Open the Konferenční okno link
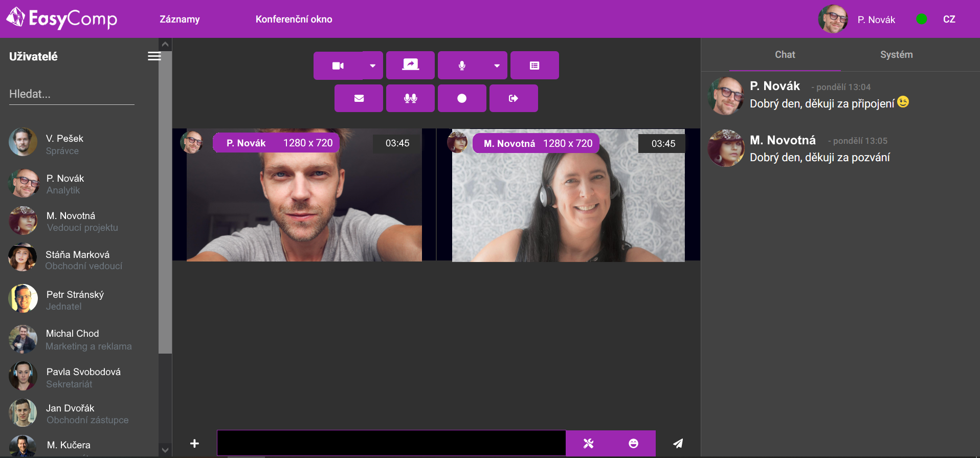Viewport: 980px width, 458px height. 294,19
